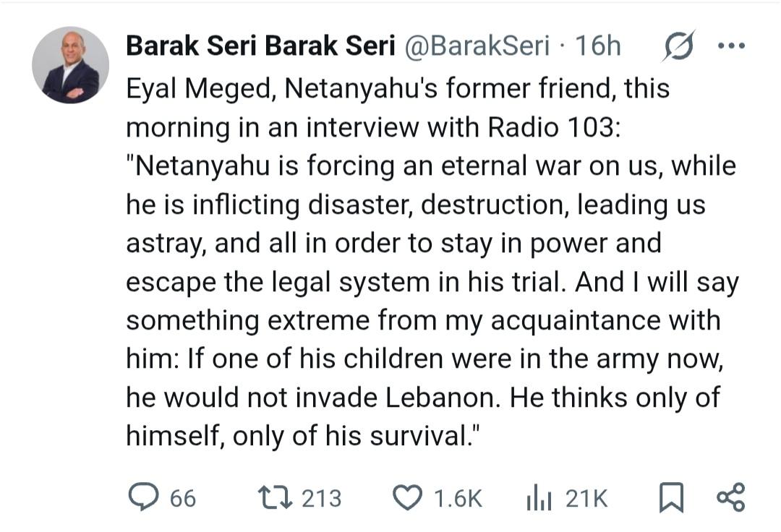Click the like count 1.6K
This screenshot has width=781, height=532.
click(457, 498)
